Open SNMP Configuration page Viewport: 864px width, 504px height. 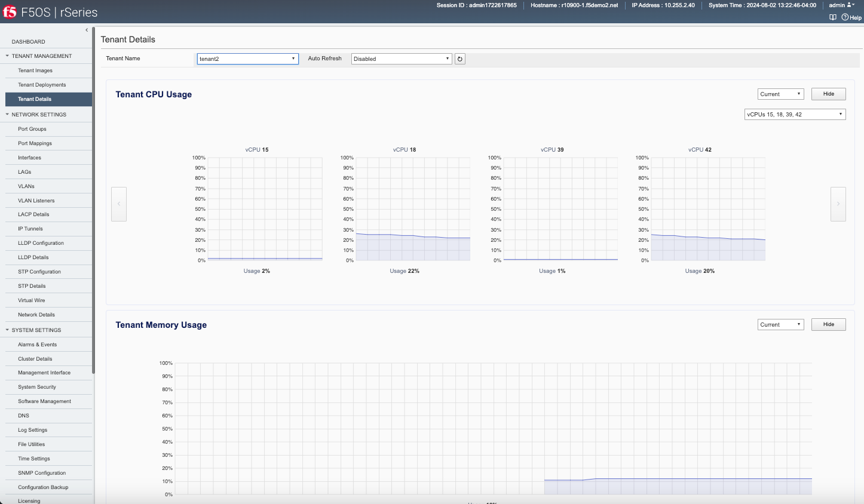[x=48, y=473]
